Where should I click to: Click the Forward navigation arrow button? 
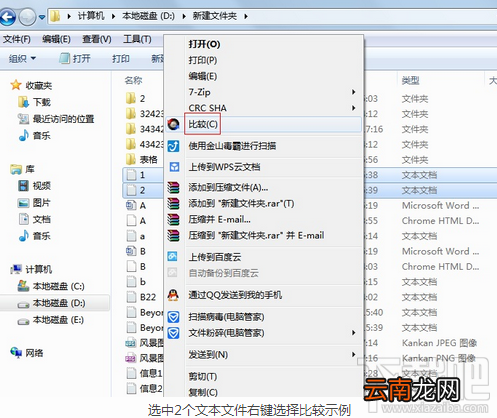tap(27, 16)
